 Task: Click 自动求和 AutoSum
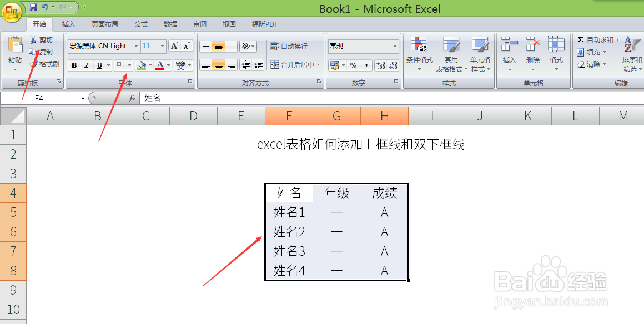pyautogui.click(x=595, y=40)
